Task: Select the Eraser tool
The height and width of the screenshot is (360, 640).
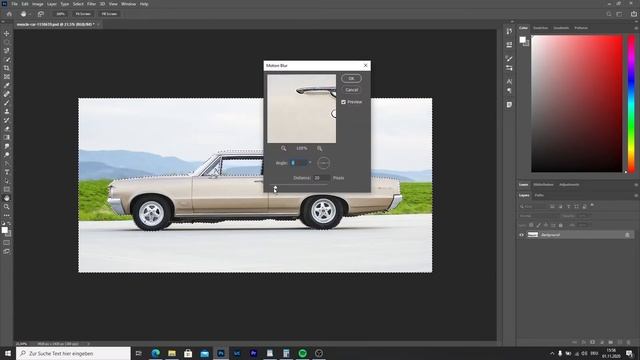Action: [x=7, y=129]
